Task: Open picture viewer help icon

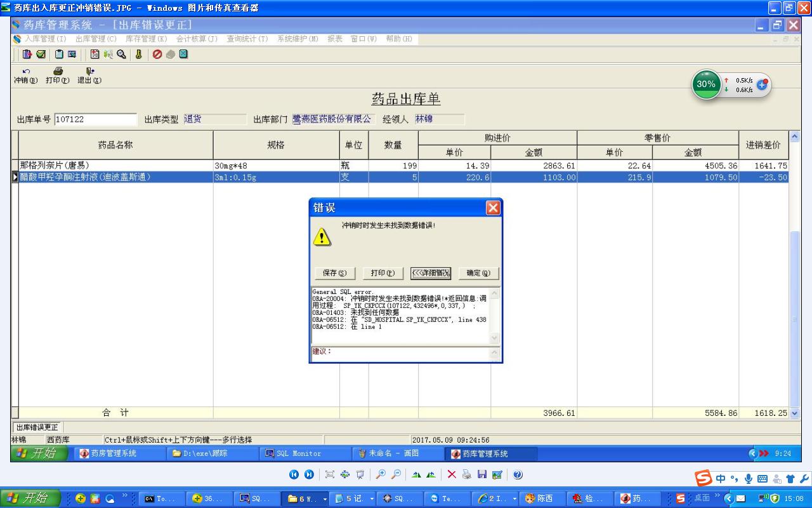Action: pyautogui.click(x=518, y=474)
